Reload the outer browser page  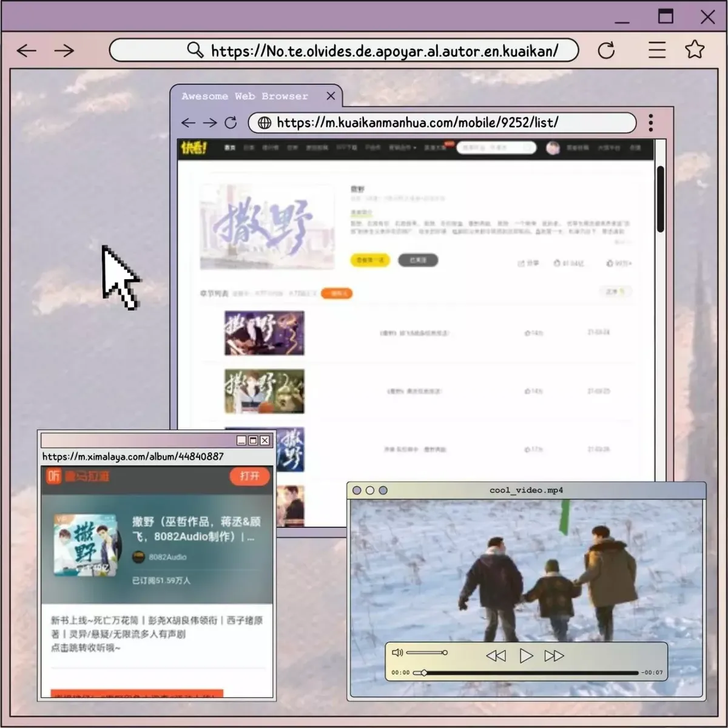click(606, 50)
